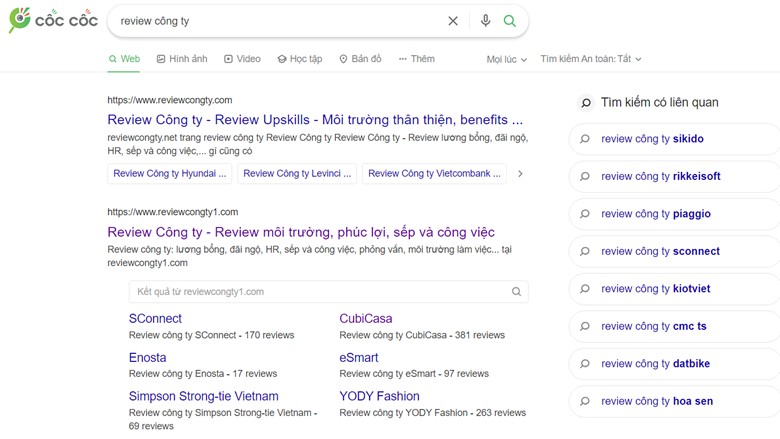
Task: Select related search 'review công ty rikkeisoft'
Action: tap(660, 177)
